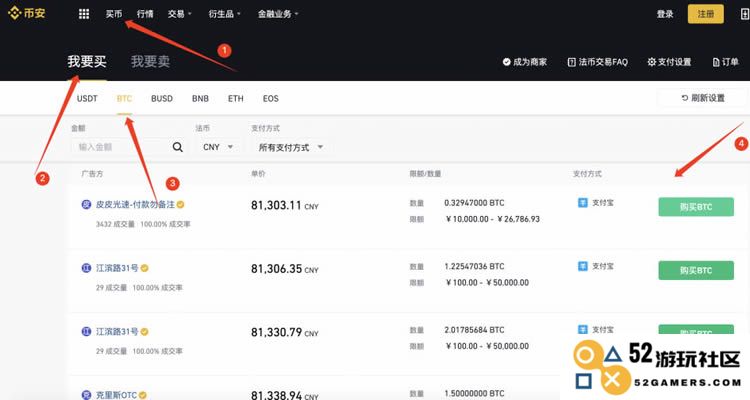
Task: Click the price 81,303.11 CNY
Action: (285, 205)
